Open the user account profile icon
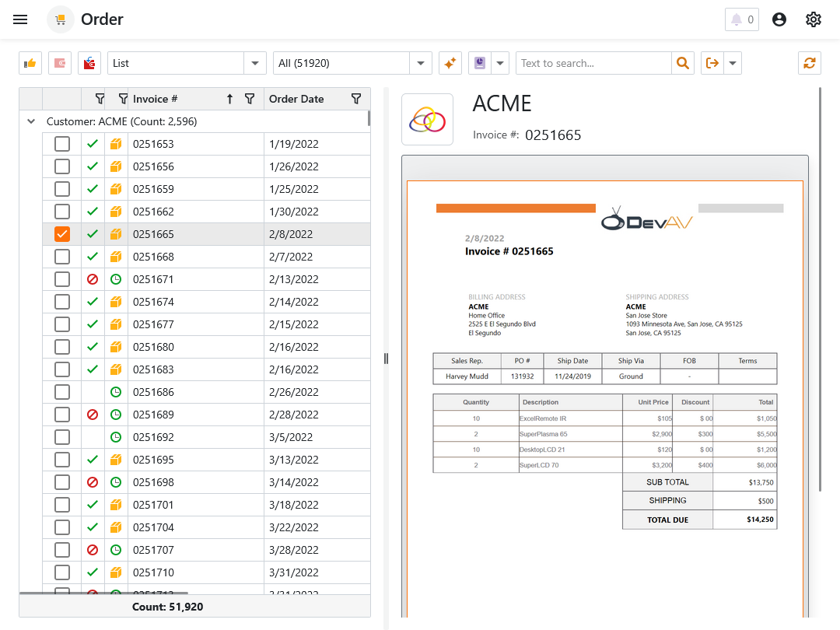 click(779, 19)
